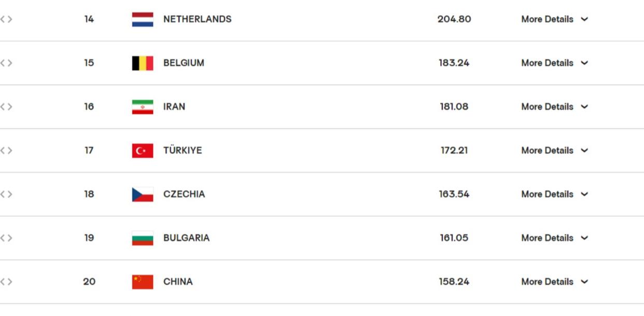
Task: Click the rank movement arrows beside rank 20
Action: pos(6,282)
